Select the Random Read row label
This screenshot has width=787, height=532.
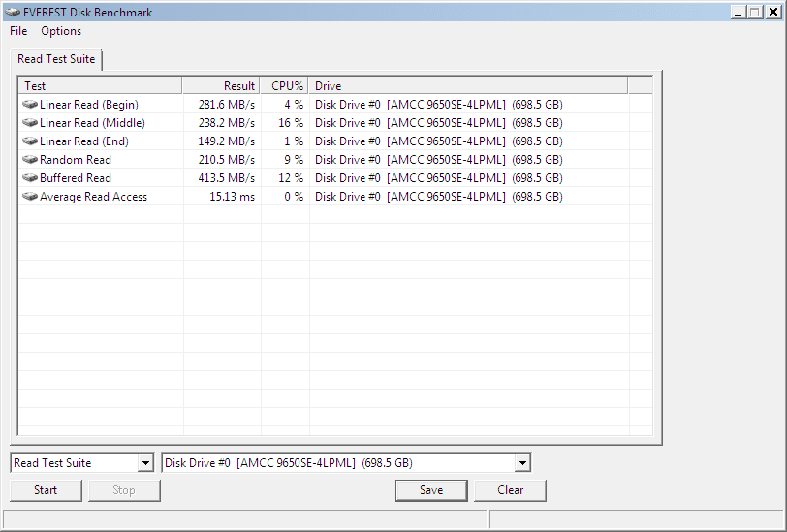pos(76,160)
